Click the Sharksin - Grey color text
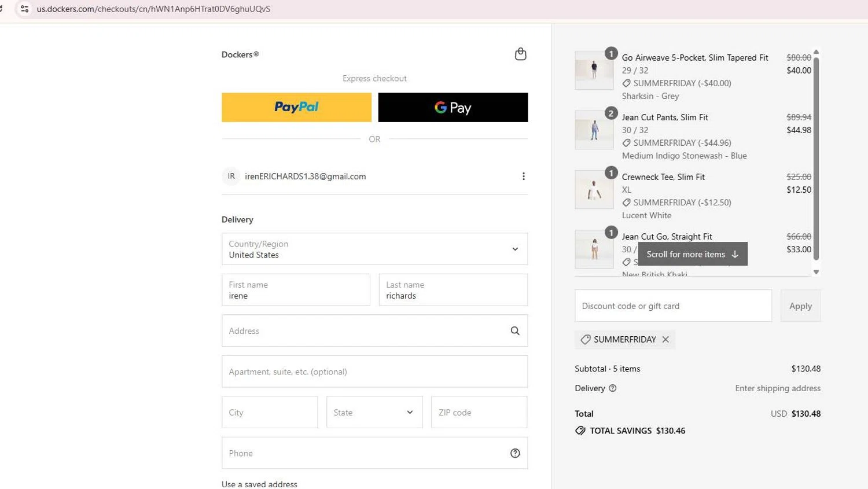Viewport: 868px width, 489px height. (x=650, y=96)
